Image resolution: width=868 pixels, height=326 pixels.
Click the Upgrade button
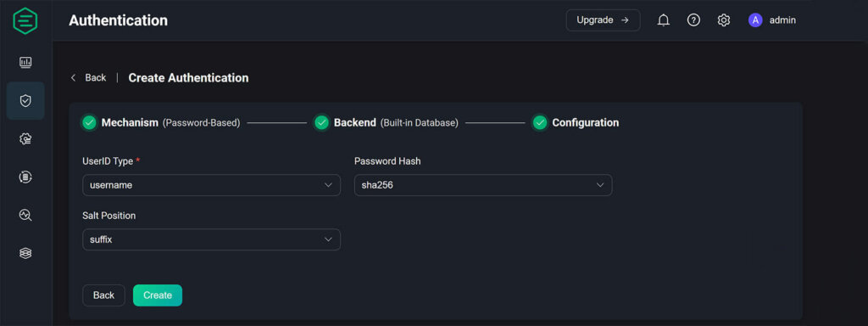tap(603, 20)
